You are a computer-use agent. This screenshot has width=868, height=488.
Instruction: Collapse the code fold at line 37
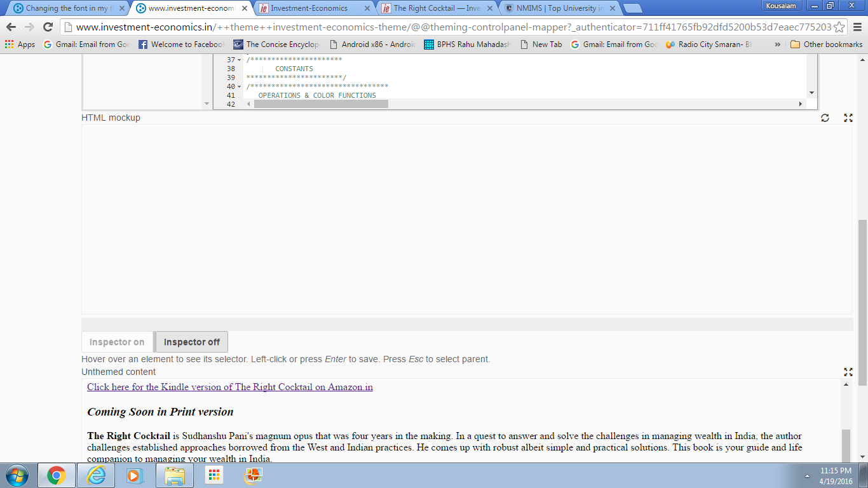239,60
